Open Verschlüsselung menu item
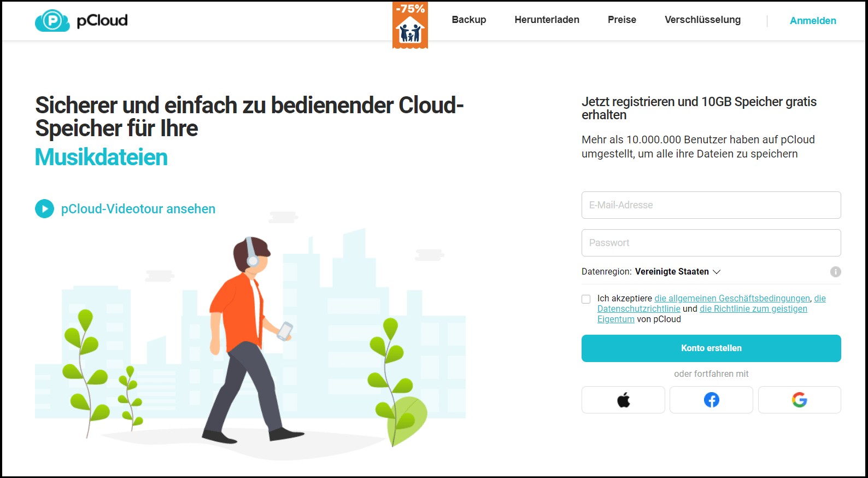This screenshot has width=868, height=478. (x=702, y=20)
